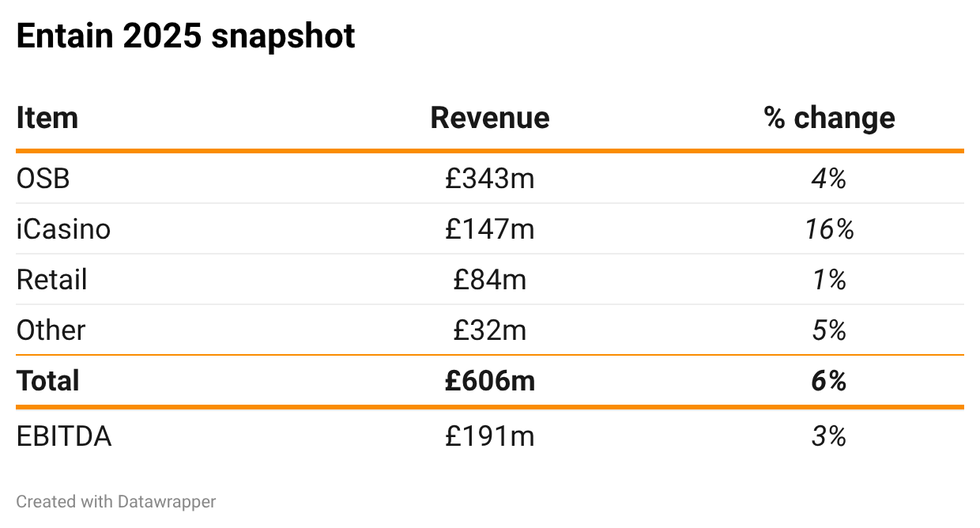Screen dimensions: 980x528
Task: Select the Total row label
Action: click(48, 381)
